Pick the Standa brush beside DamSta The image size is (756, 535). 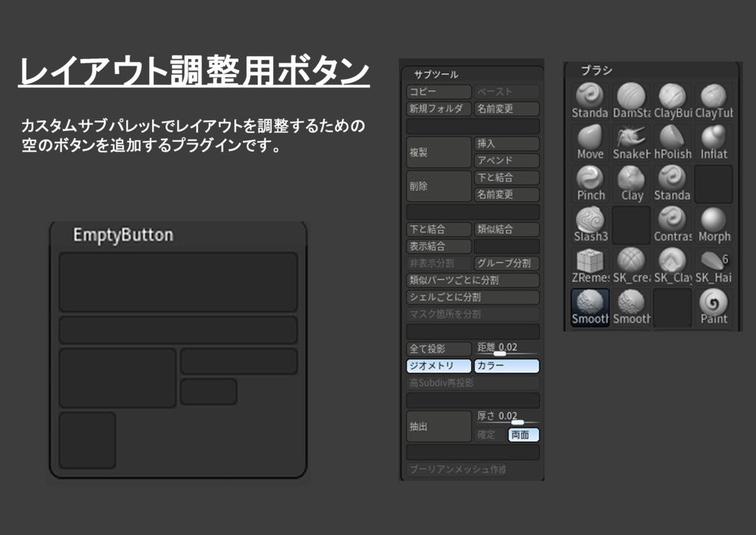point(590,100)
